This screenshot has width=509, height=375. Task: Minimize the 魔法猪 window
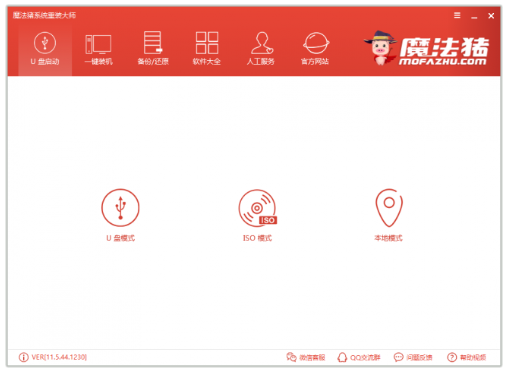coord(474,16)
